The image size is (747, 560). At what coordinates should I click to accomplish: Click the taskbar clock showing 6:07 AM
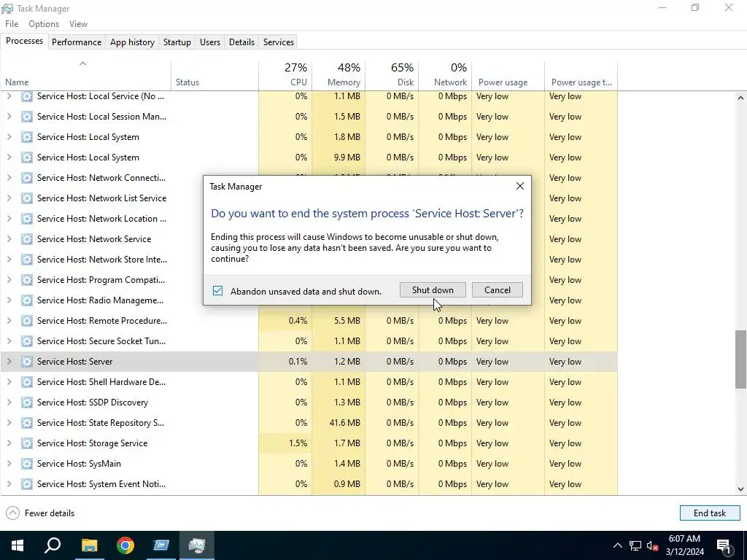coord(684,545)
